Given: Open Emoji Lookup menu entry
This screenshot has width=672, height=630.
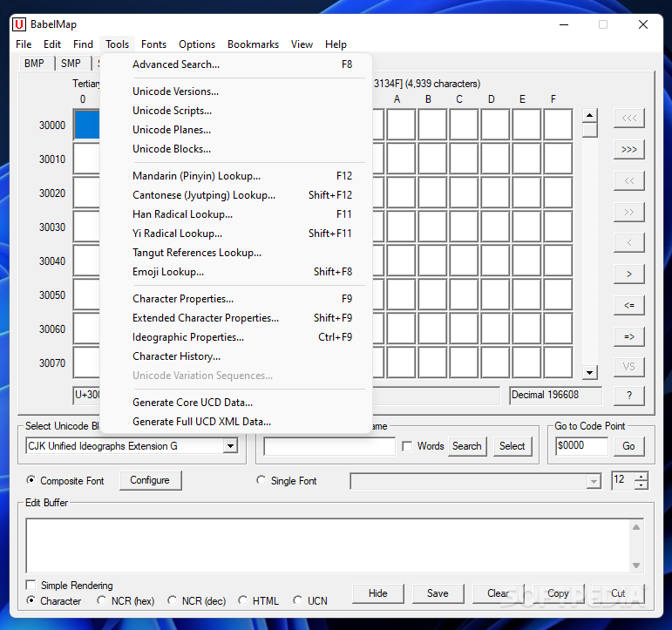Looking at the screenshot, I should [x=235, y=272].
